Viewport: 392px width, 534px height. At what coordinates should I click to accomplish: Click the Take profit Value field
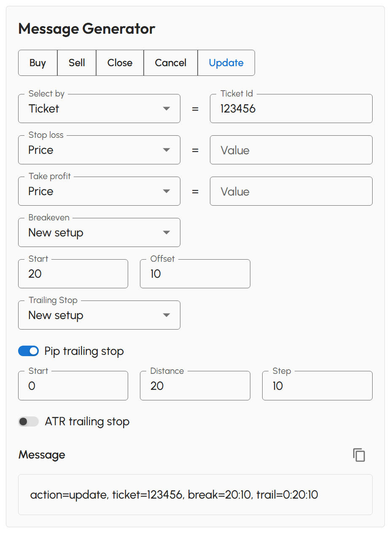click(x=291, y=191)
